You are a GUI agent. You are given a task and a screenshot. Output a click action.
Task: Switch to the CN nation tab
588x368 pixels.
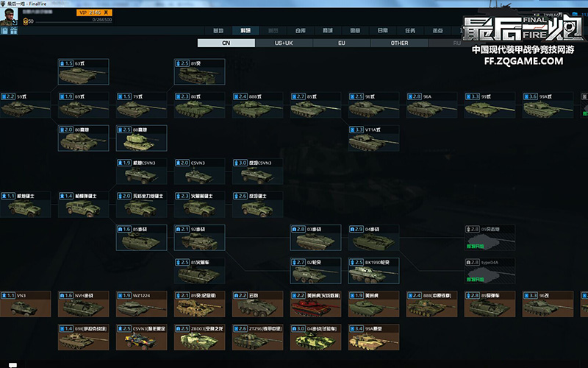226,43
